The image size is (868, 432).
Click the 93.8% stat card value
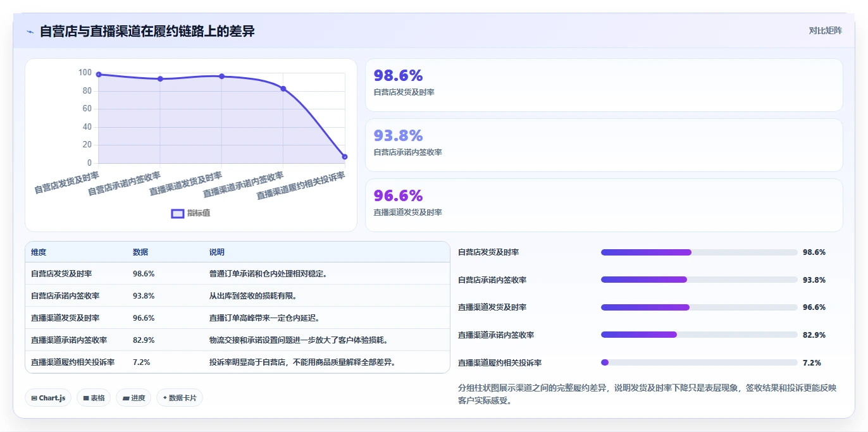(x=398, y=135)
